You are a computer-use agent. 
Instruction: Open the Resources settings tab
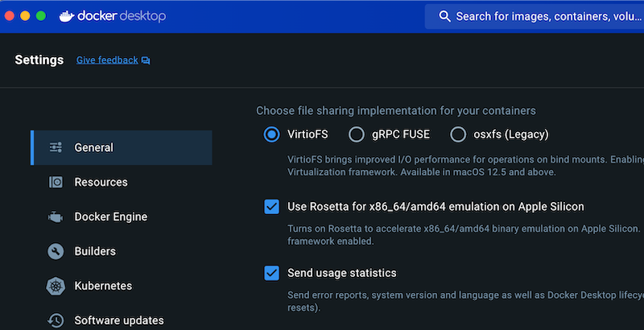pos(122,182)
